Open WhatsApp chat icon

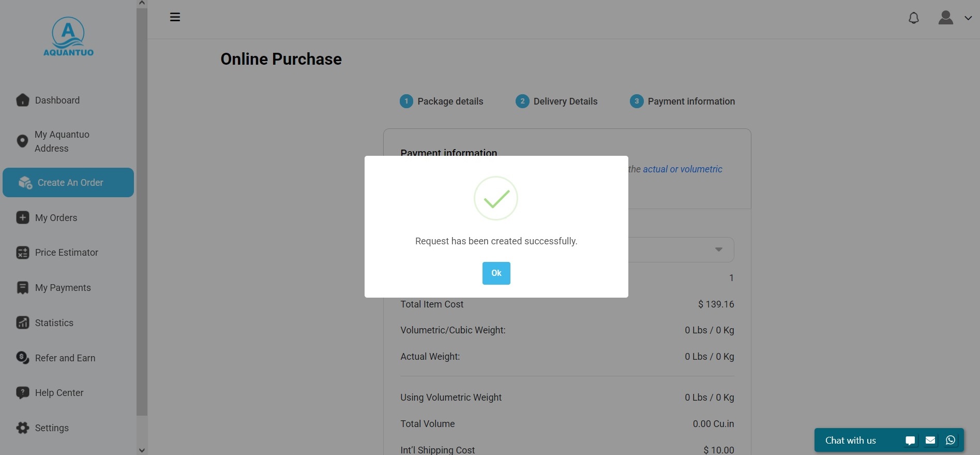coord(951,441)
